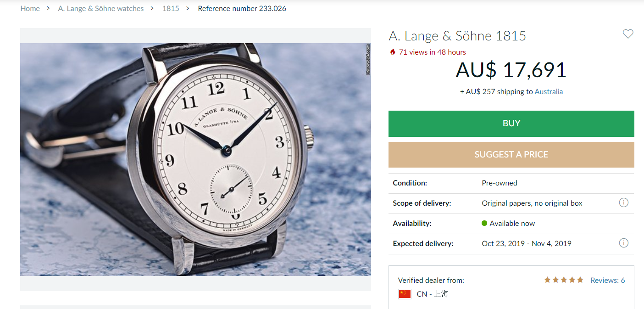644x309 pixels.
Task: Open info icon for Expected delivery
Action: (x=623, y=243)
